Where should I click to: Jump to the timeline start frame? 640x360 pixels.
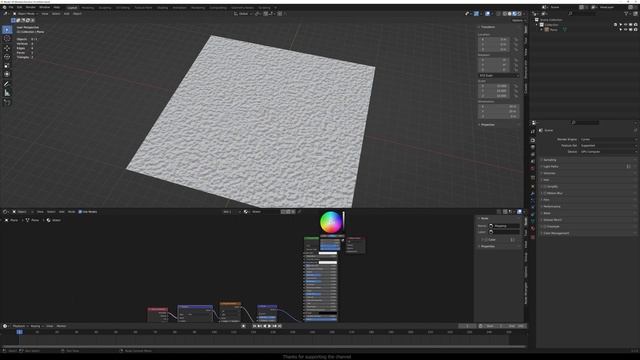click(255, 326)
